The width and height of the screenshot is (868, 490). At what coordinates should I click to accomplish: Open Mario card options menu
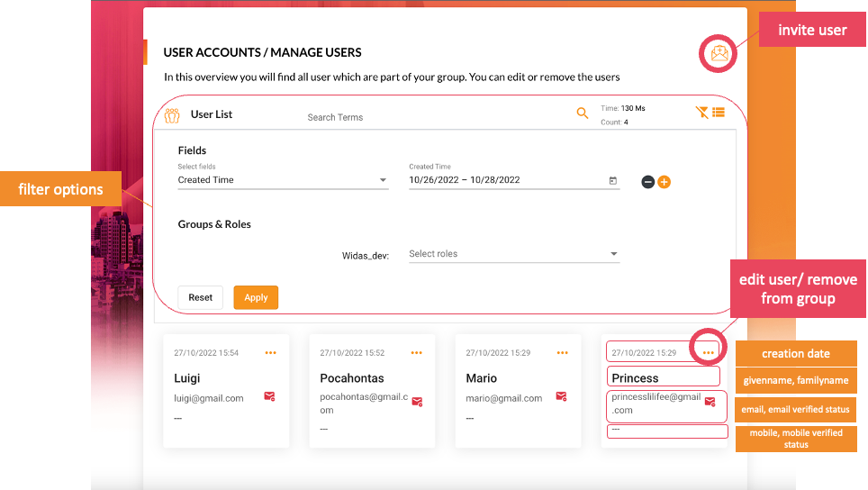coord(563,353)
